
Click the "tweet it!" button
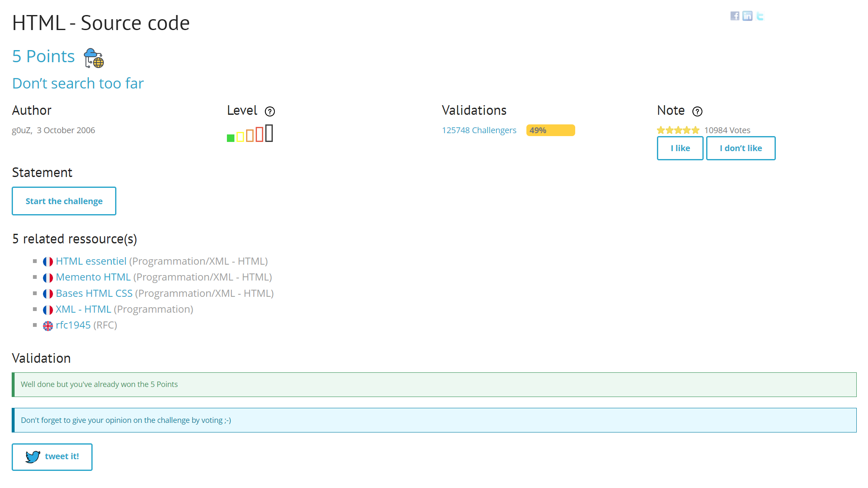coord(52,457)
